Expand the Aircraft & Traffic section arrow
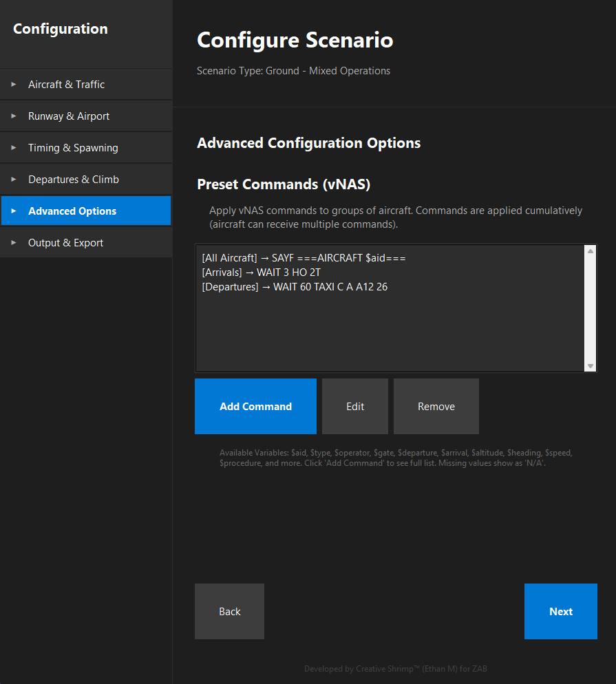616x684 pixels. [14, 84]
